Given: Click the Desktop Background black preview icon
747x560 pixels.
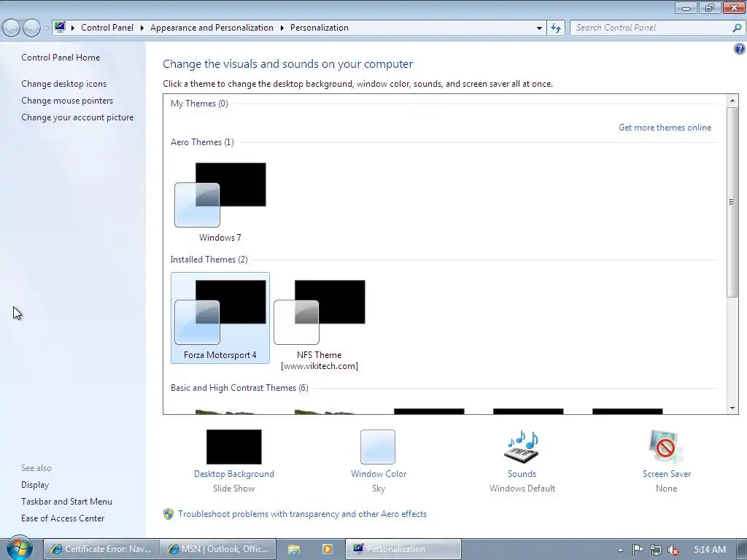Looking at the screenshot, I should 234,447.
